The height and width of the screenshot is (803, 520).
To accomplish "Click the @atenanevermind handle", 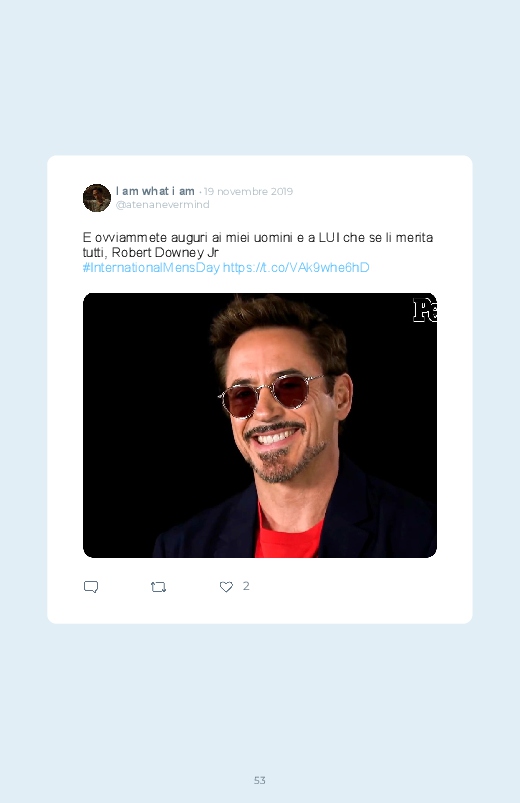I will [162, 204].
